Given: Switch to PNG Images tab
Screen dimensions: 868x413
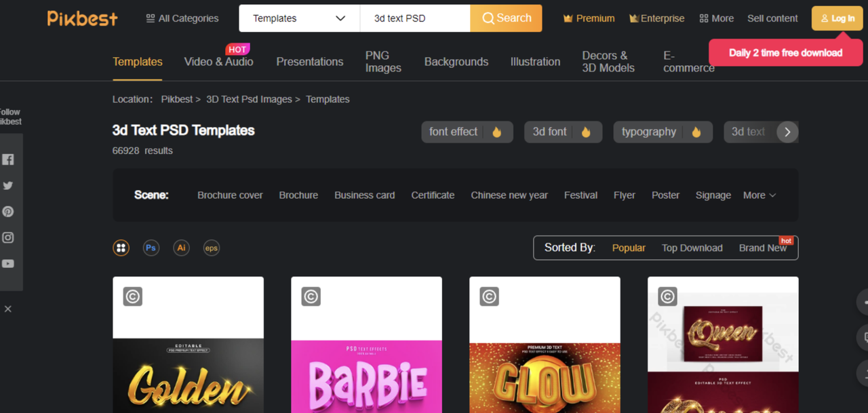Looking at the screenshot, I should point(383,62).
